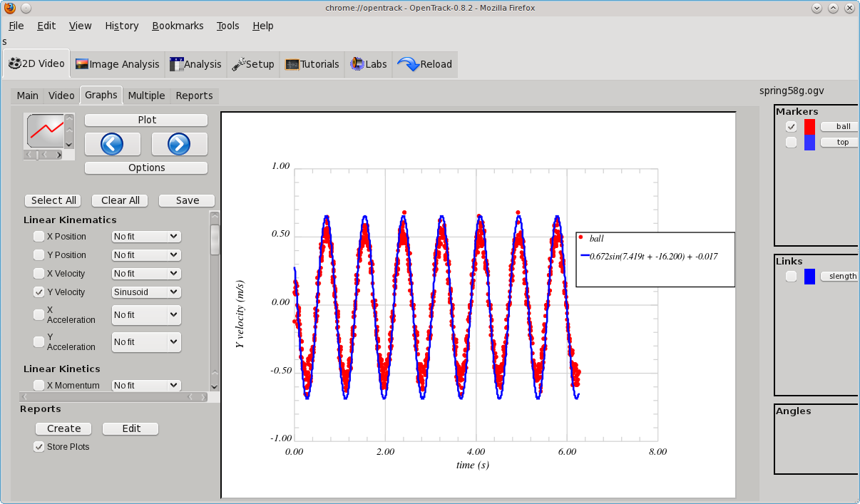Switch to the Multiple tab

pyautogui.click(x=146, y=96)
